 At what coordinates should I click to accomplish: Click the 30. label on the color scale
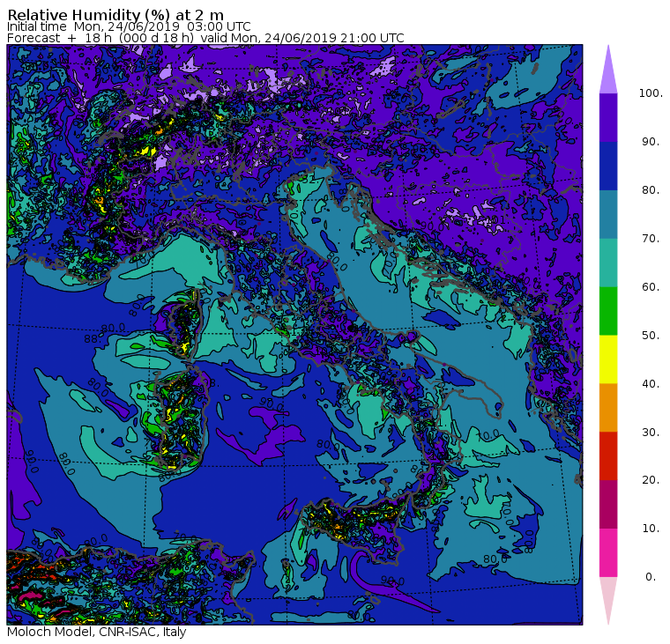651,433
